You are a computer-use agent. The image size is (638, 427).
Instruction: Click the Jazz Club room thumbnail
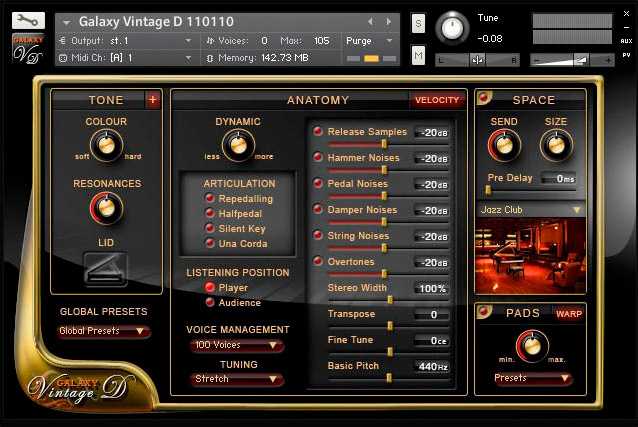click(529, 258)
